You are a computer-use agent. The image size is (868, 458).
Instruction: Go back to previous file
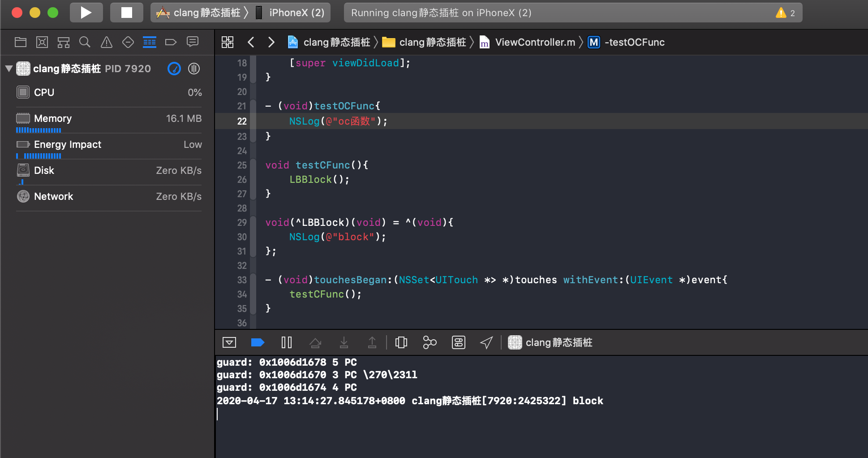click(x=251, y=42)
